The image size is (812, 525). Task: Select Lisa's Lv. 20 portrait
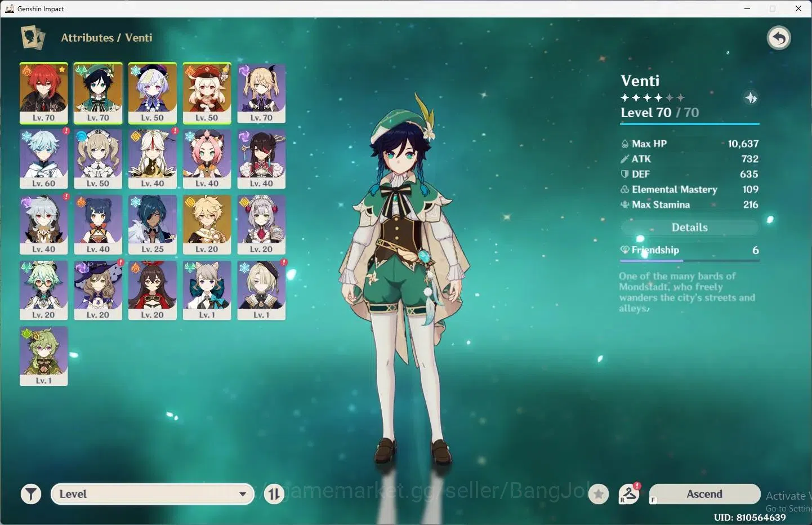coord(98,290)
